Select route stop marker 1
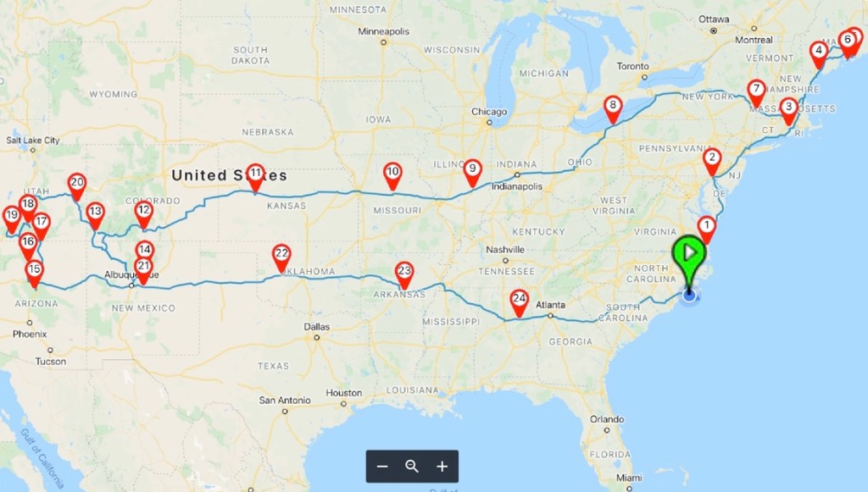 706,229
